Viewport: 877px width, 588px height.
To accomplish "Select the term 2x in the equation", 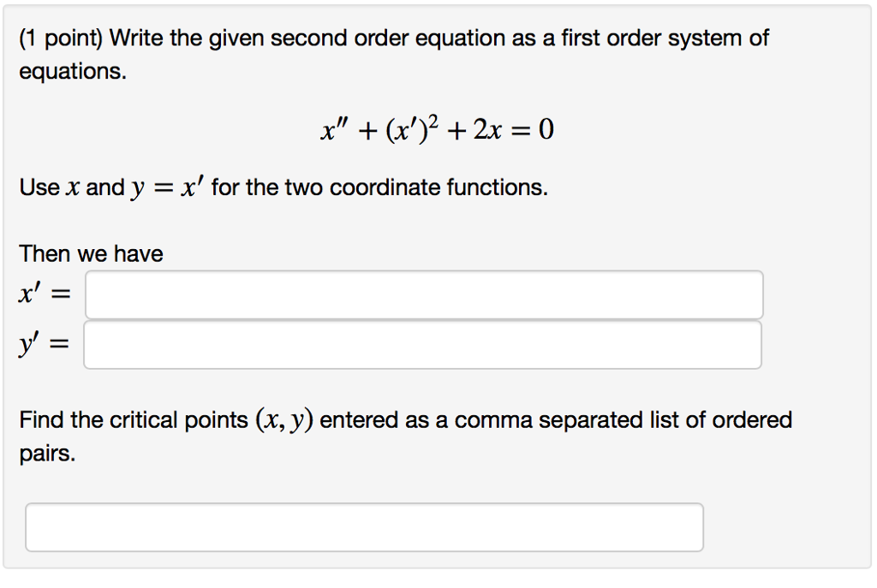I will (x=484, y=128).
